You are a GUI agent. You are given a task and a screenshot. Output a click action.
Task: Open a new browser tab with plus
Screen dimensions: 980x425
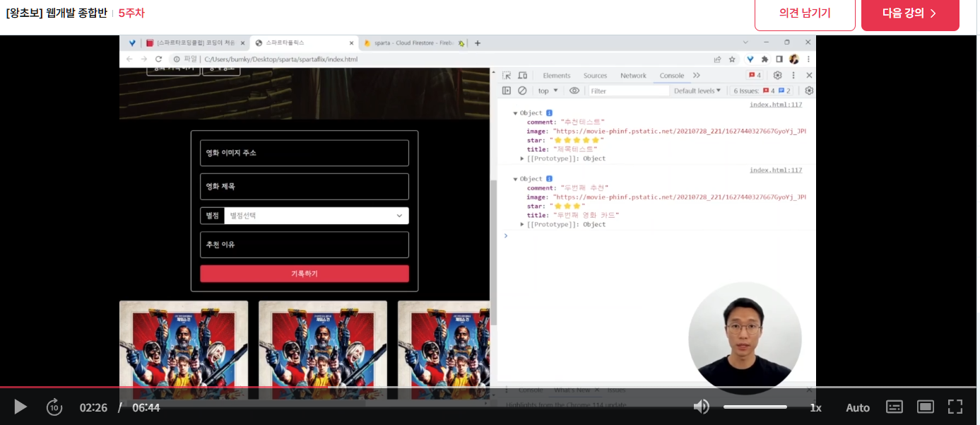tap(478, 43)
